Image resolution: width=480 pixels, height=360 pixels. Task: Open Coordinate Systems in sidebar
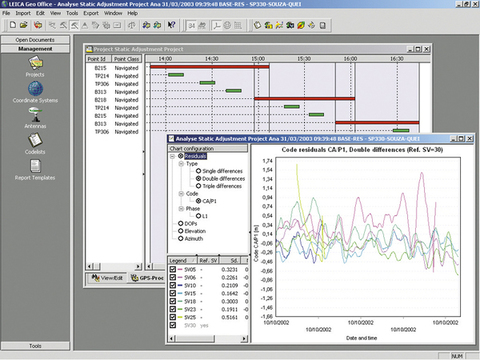point(35,89)
